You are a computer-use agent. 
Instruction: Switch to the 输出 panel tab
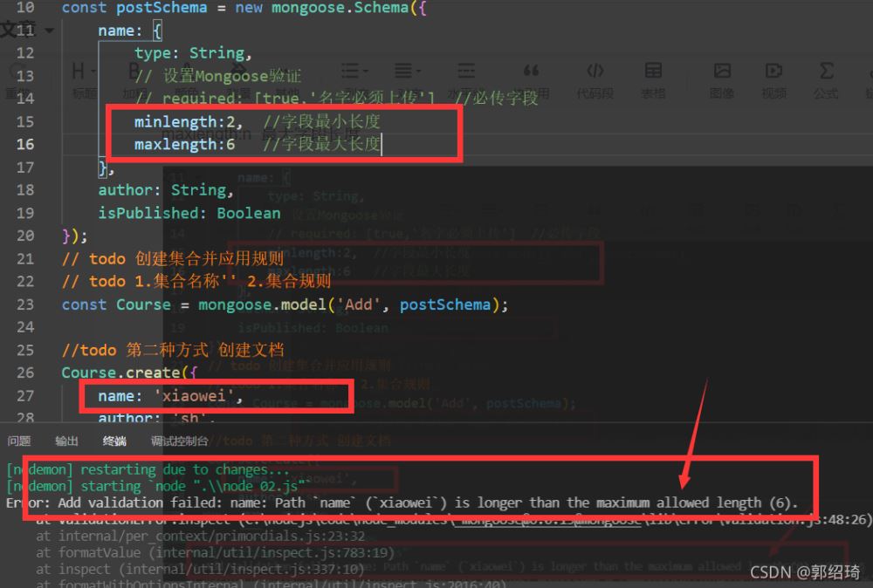(x=67, y=441)
